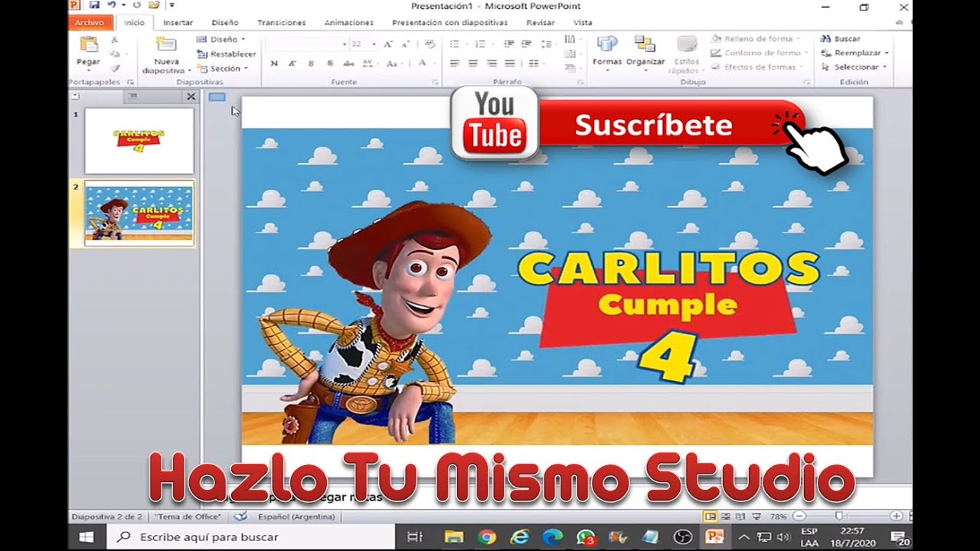Click the Open folder quick access icon
The width and height of the screenshot is (980, 551).
[x=154, y=5]
